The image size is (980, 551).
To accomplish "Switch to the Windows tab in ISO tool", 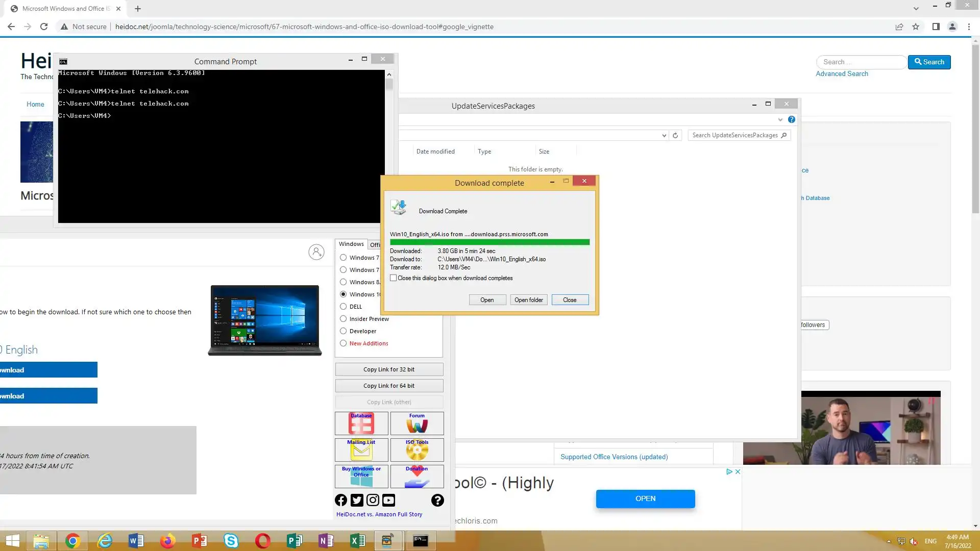I will click(351, 244).
